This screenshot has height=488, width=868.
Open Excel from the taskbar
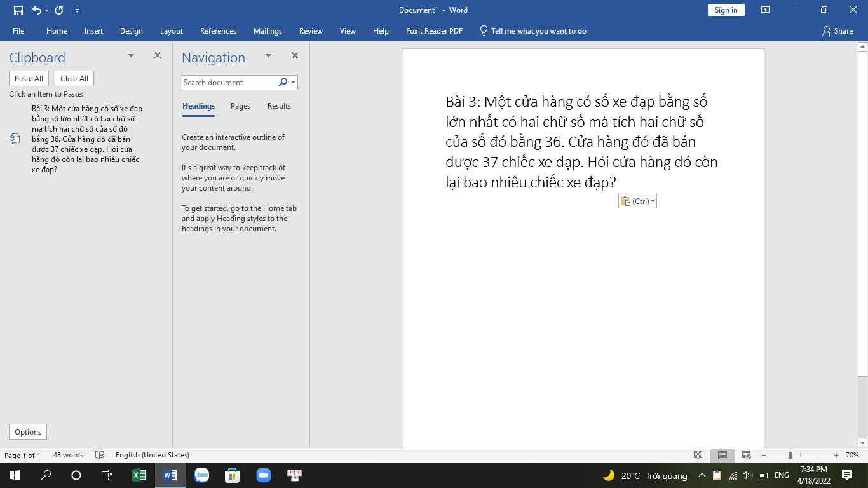(x=139, y=475)
